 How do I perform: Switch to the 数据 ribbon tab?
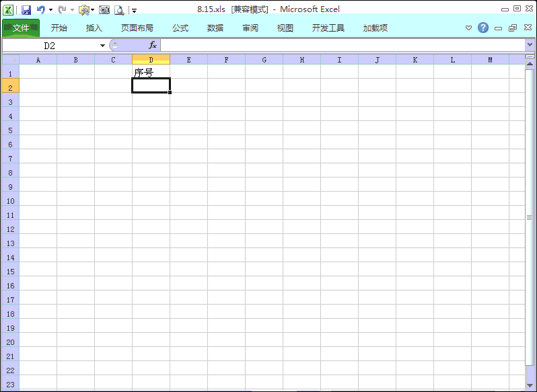click(215, 28)
